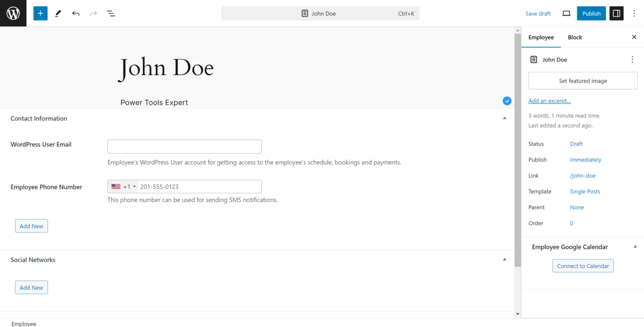Toggle the Settings sidebar icon
644x327 pixels.
[x=616, y=13]
